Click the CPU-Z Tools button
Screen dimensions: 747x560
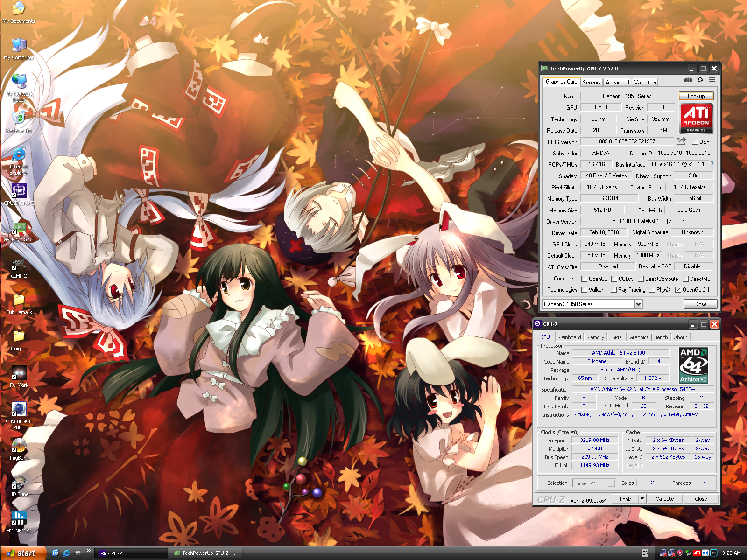tap(625, 499)
